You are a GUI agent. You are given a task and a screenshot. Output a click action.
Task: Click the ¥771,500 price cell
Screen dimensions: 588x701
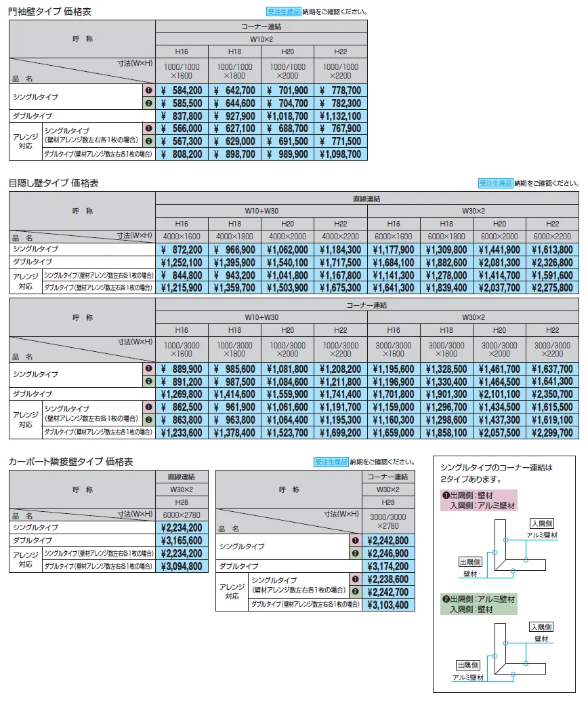pyautogui.click(x=341, y=142)
